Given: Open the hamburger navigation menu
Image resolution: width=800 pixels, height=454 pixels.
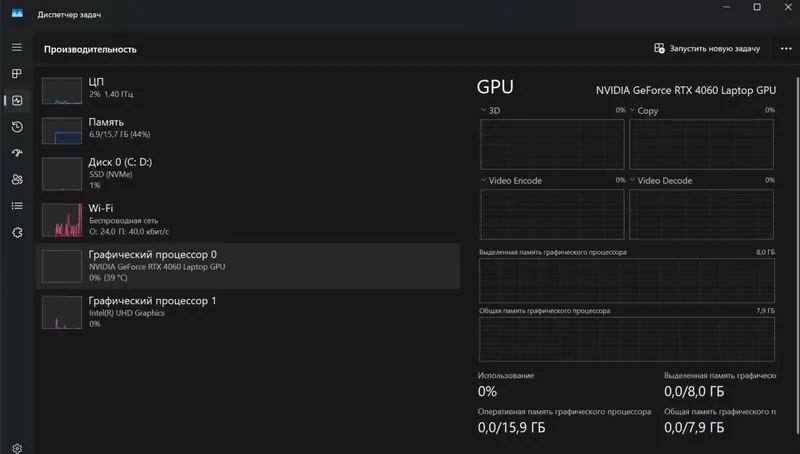Looking at the screenshot, I should [x=17, y=47].
